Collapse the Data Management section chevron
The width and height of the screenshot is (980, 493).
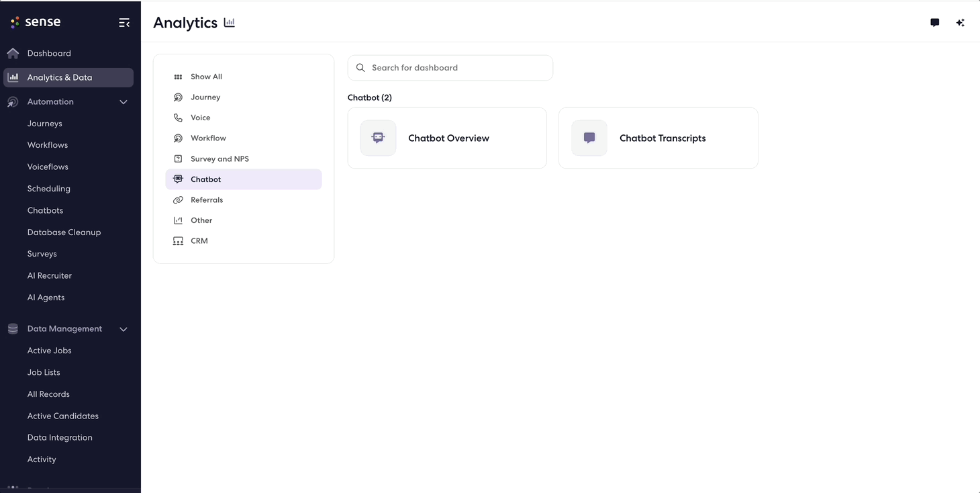click(124, 329)
